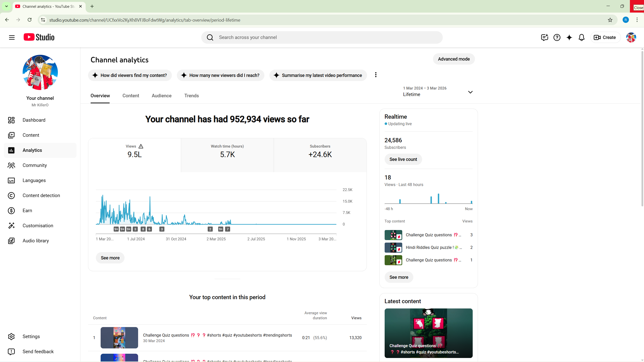Expand the Lifetime date range dropdown
The height and width of the screenshot is (362, 644).
point(470,92)
